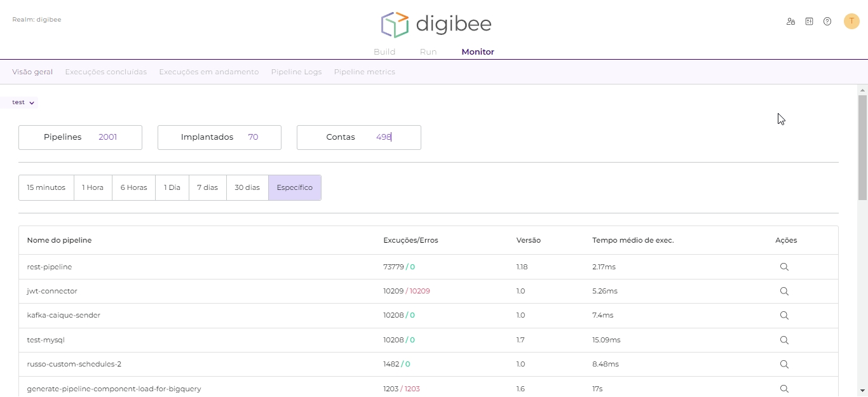Select the Específico time range
Image resolution: width=868 pixels, height=397 pixels.
click(x=295, y=188)
